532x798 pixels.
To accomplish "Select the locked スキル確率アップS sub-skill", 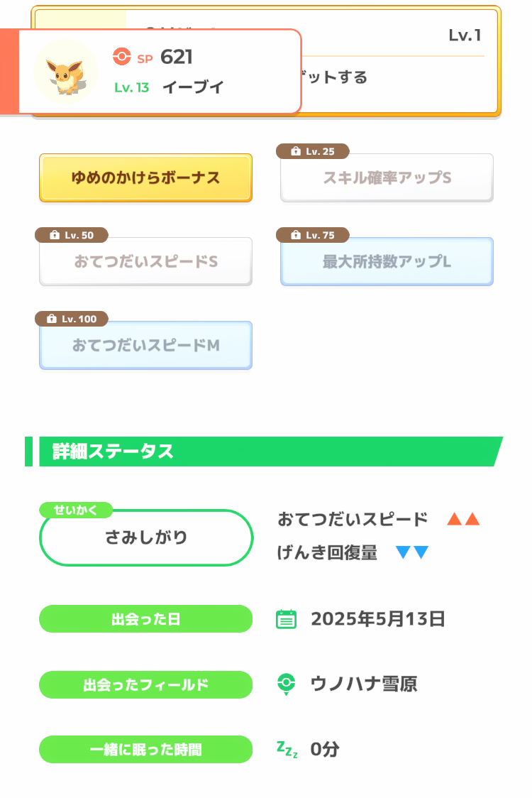I will [387, 178].
